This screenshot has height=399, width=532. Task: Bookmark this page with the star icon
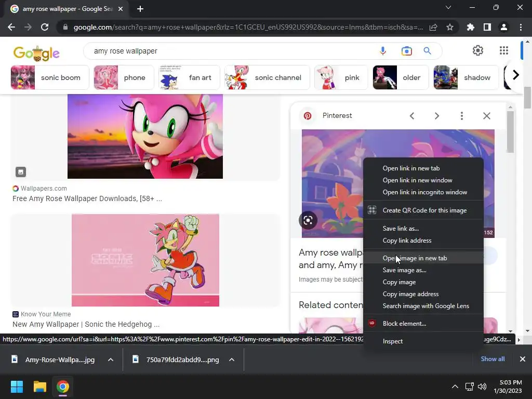point(450,27)
